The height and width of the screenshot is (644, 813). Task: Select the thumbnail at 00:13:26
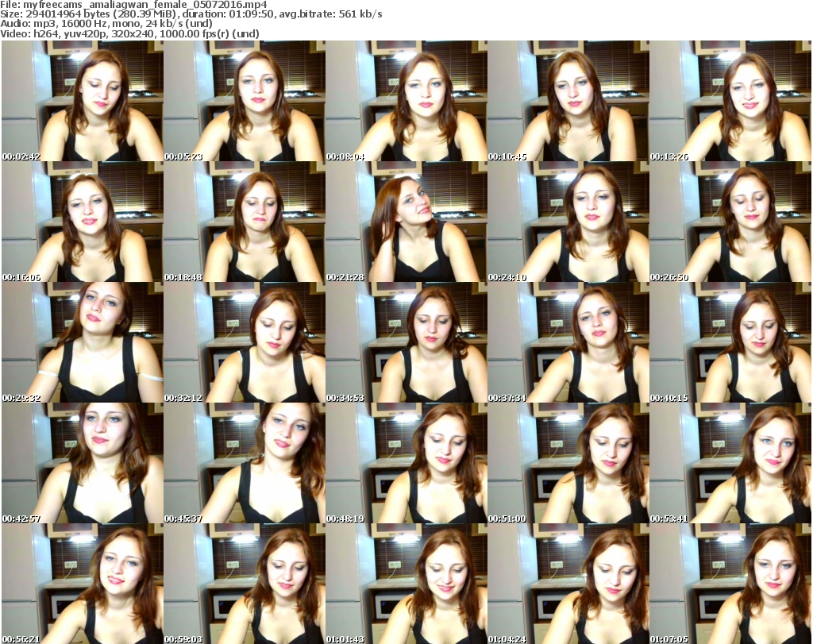tap(730, 101)
